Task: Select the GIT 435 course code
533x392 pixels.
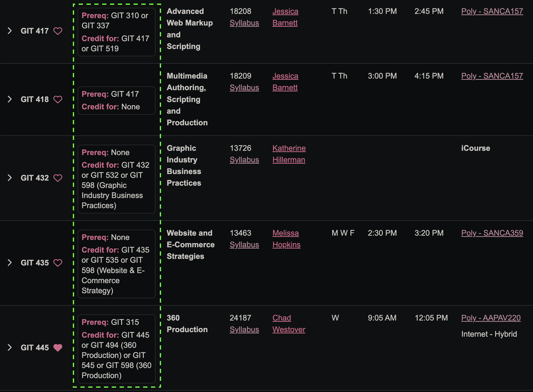Action: click(35, 263)
